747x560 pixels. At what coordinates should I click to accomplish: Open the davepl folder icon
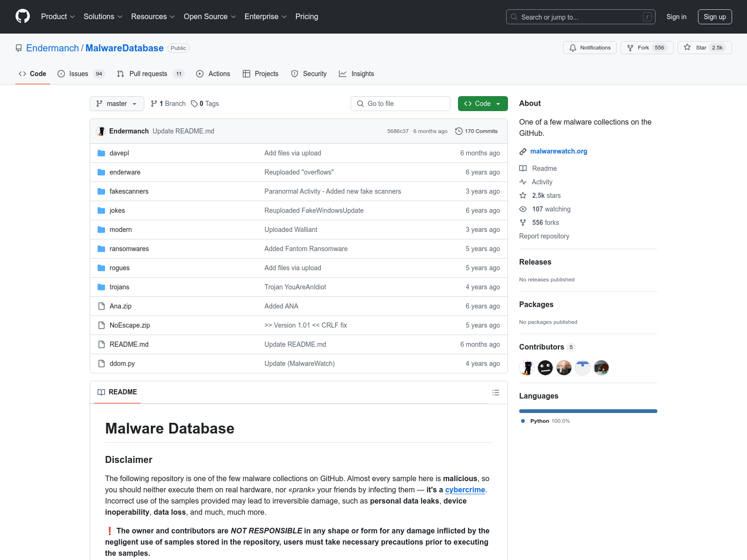point(101,153)
